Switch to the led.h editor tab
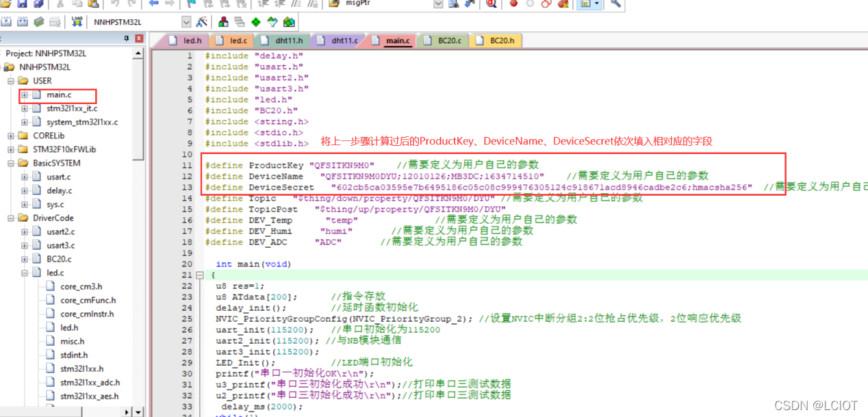Screen dimensions: 868x417 click(185, 40)
